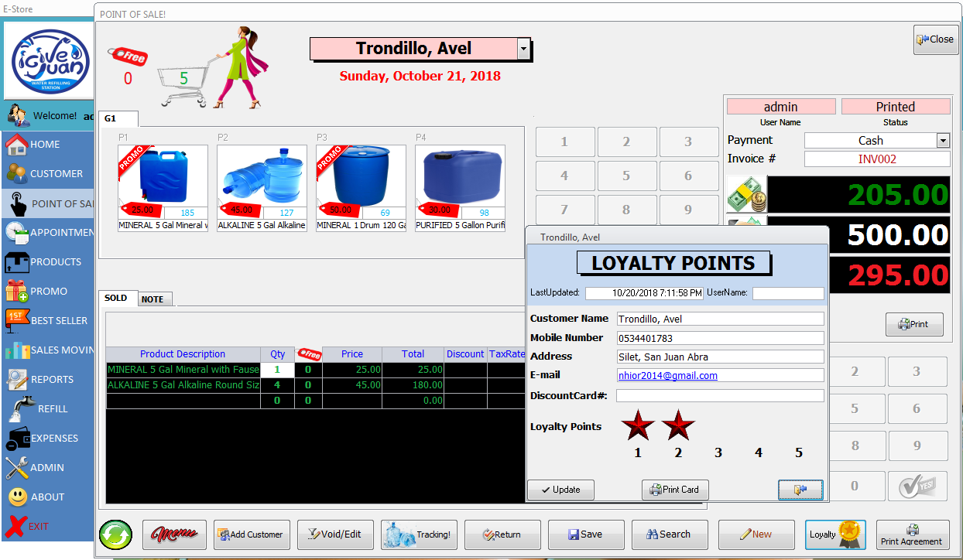Open the Refill faucet sidebar item
The width and height of the screenshot is (963, 560).
click(x=46, y=408)
